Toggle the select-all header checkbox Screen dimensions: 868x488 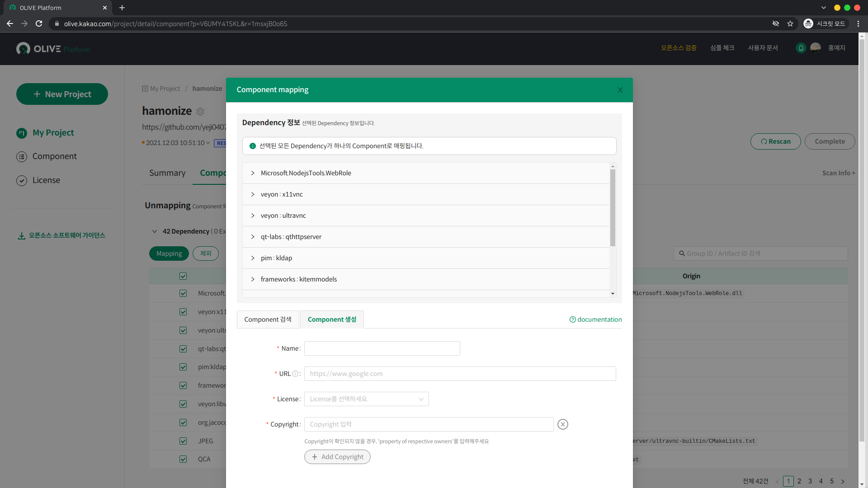183,276
